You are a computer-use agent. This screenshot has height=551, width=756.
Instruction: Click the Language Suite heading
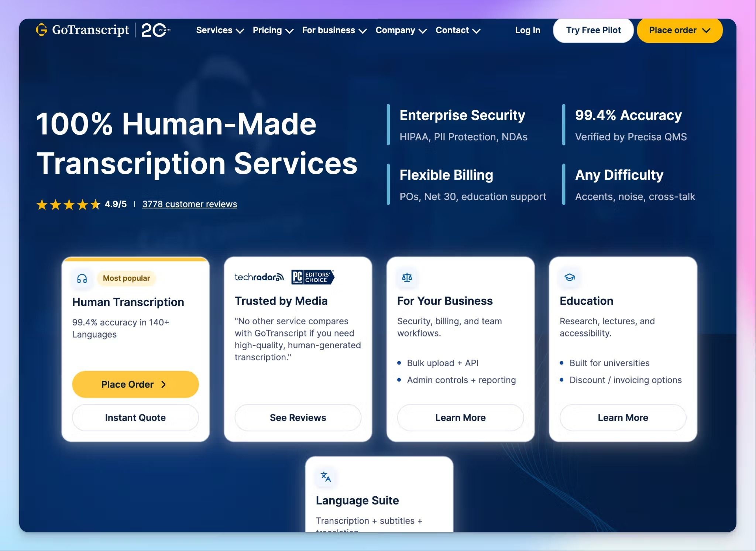(x=357, y=500)
